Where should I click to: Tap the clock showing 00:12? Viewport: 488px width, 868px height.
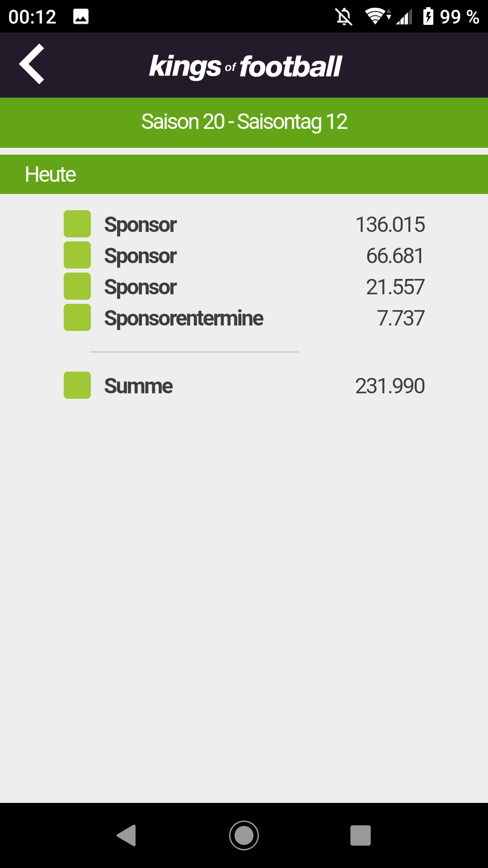[33, 17]
